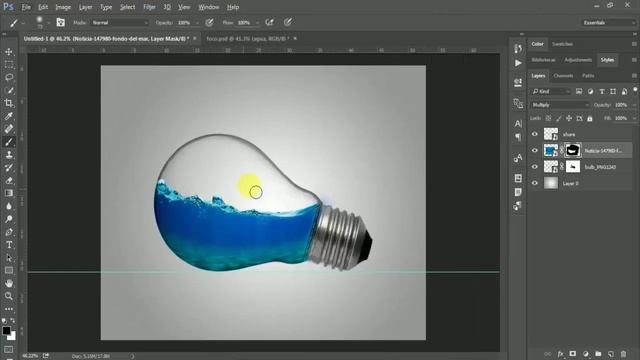Viewport: 640px width, 360px height.
Task: Select the Move tool
Action: 9,52
